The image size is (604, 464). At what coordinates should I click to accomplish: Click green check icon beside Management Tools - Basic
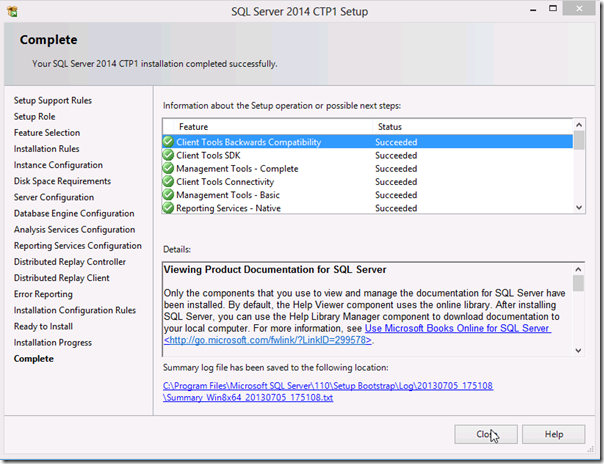coord(168,195)
